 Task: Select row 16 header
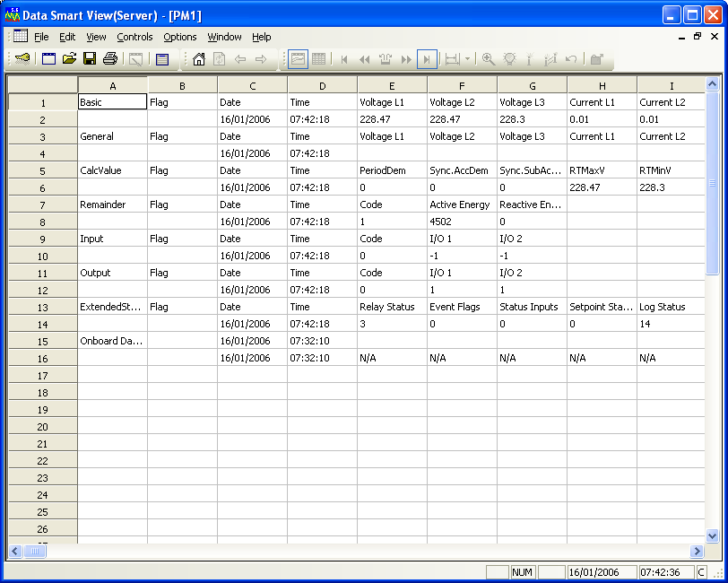(x=43, y=359)
